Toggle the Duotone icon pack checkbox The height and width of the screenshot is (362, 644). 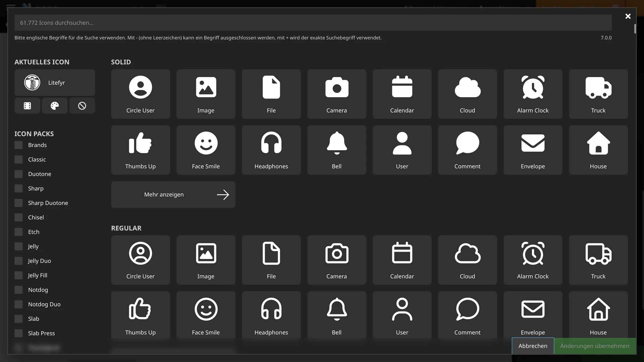pos(19,174)
